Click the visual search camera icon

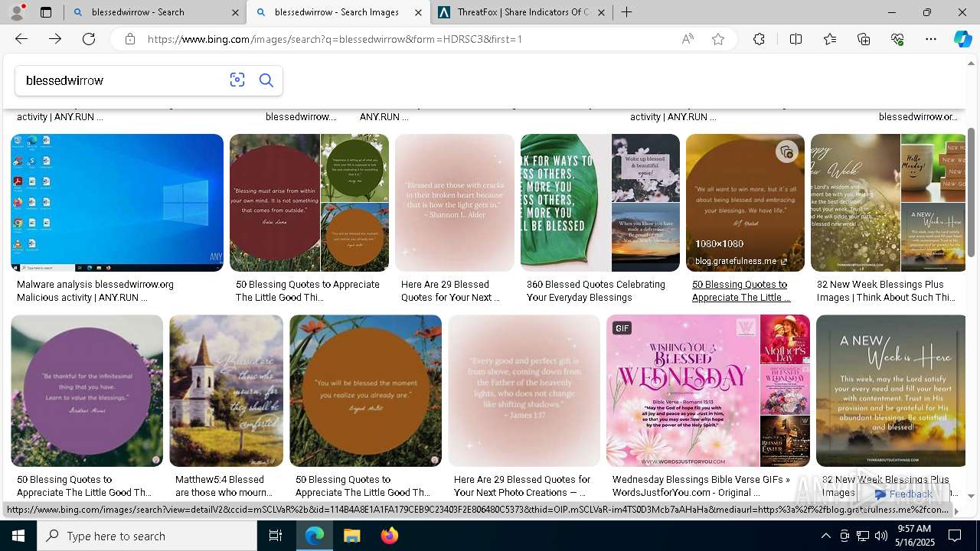(237, 80)
